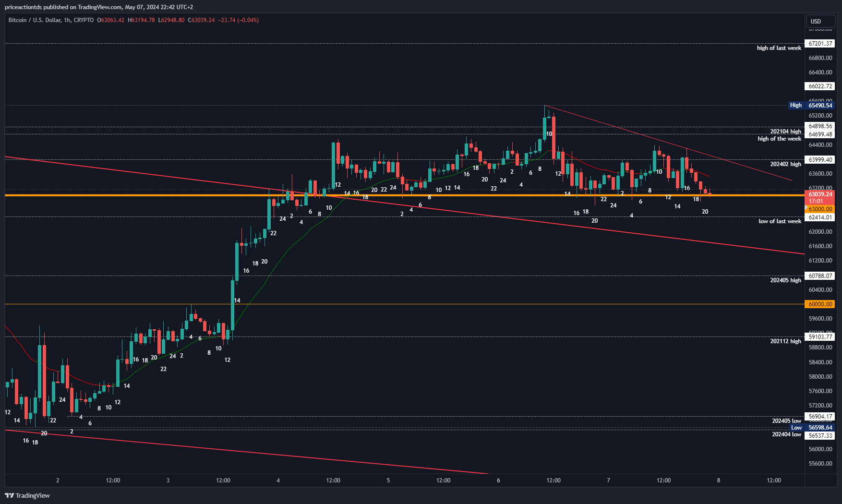Click the '202405 high' level label
The image size is (842, 504).
[x=785, y=280]
